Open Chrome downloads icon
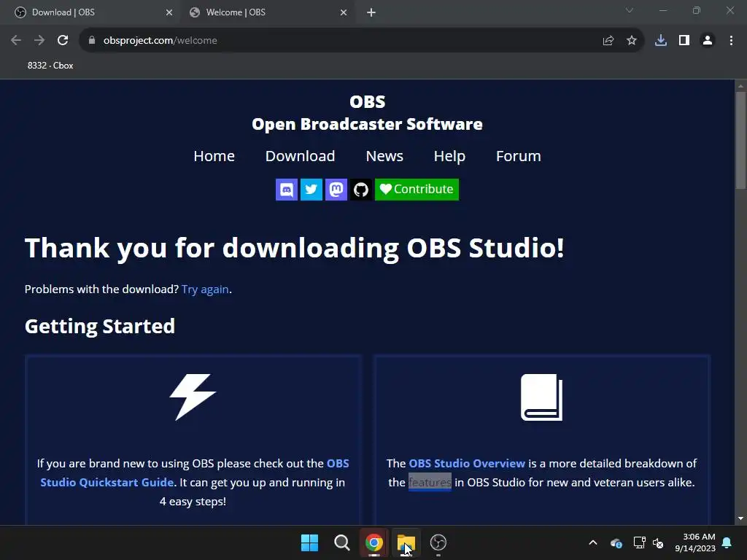Image resolution: width=747 pixels, height=560 pixels. pos(661,41)
